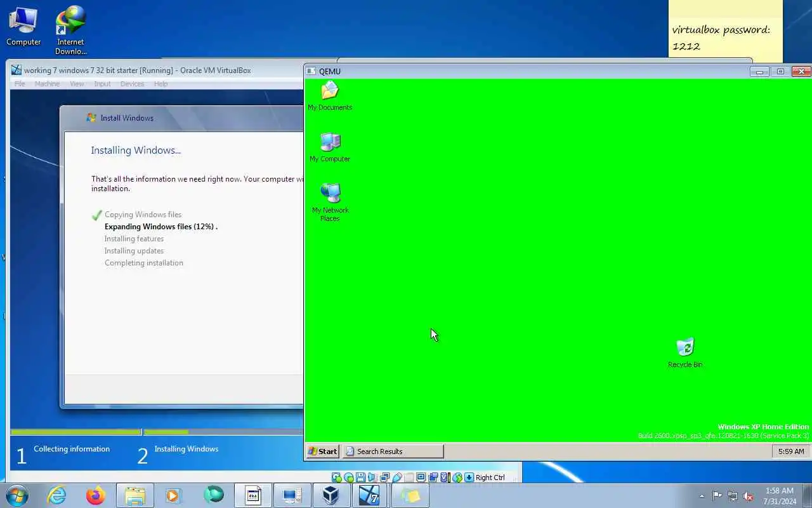812x508 pixels.
Task: Select Recycle Bin icon in QEMU desktop
Action: click(685, 352)
